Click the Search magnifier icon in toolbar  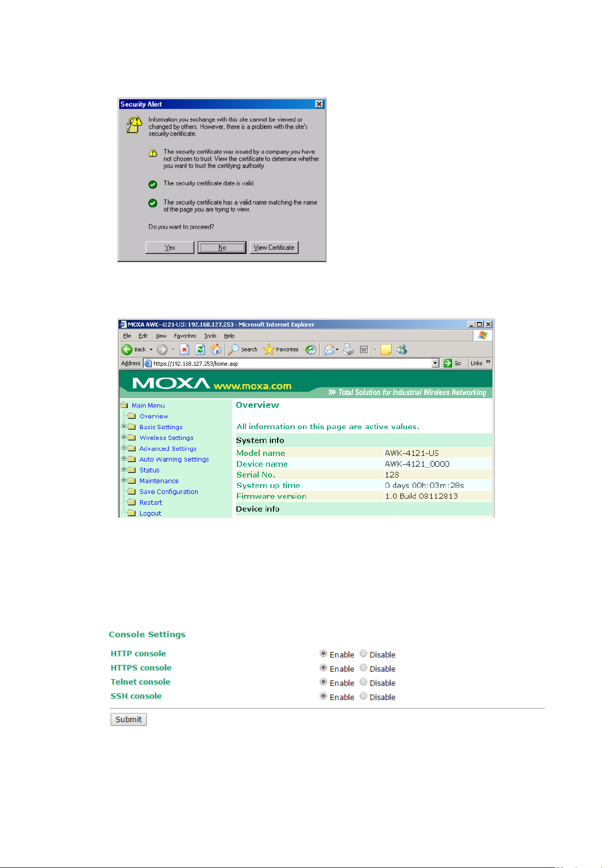(x=233, y=350)
